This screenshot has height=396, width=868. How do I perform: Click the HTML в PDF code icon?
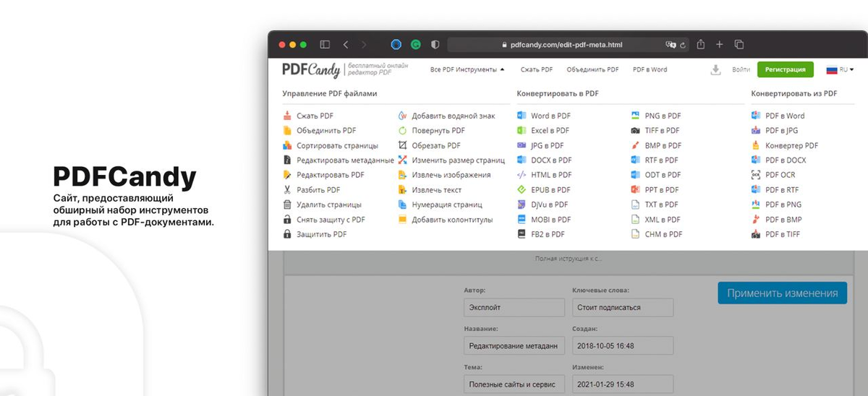tap(522, 175)
